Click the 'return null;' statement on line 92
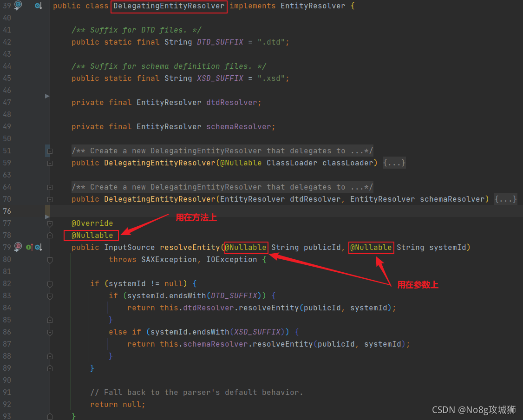 click(118, 405)
